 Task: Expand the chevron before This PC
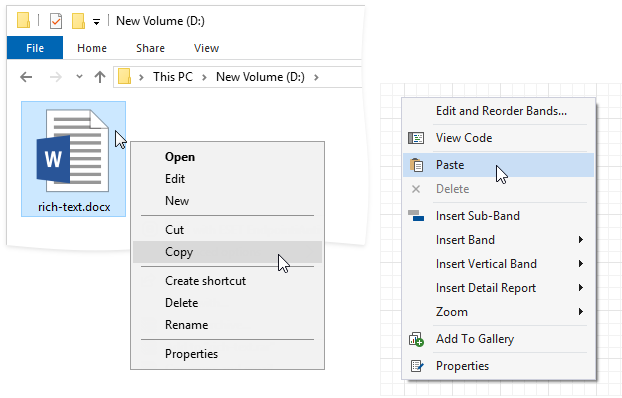pos(141,77)
